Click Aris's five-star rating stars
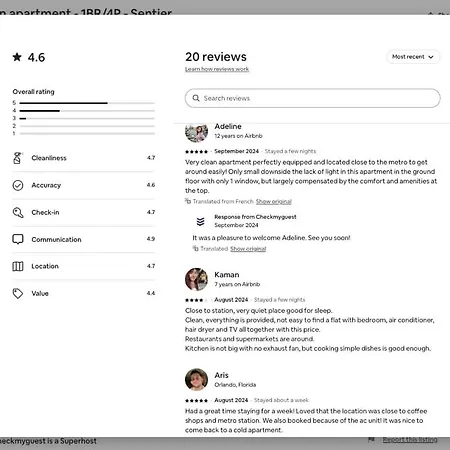The height and width of the screenshot is (450, 450). point(196,400)
